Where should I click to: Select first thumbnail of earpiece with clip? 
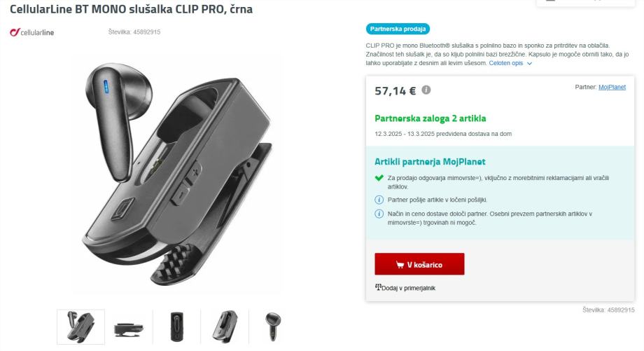point(81,326)
